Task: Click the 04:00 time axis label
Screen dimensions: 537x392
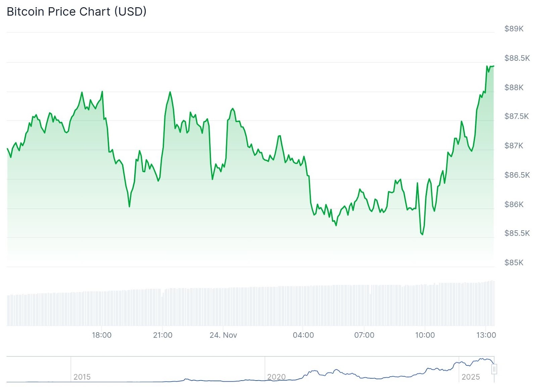Action: pos(303,335)
